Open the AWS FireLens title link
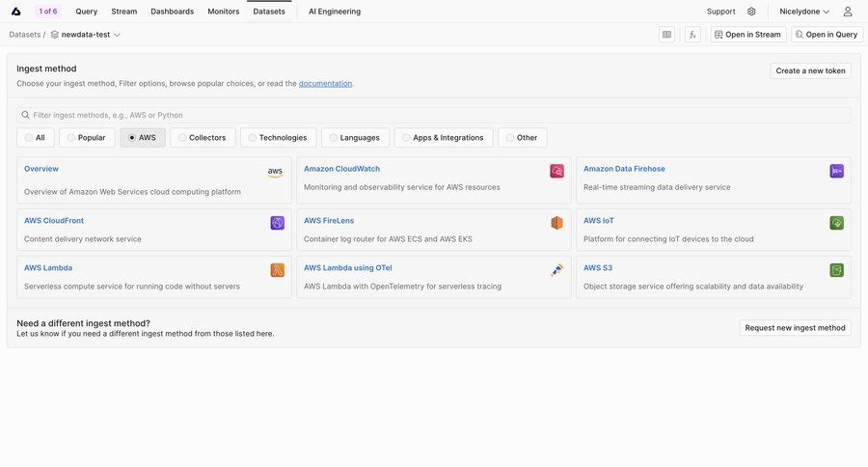The image size is (868, 467). (329, 221)
